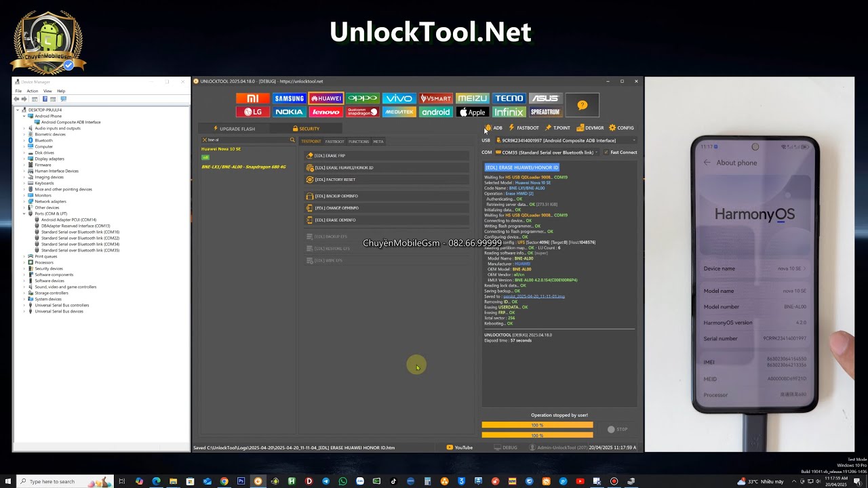Open the YouTube link in status bar

pos(460,447)
